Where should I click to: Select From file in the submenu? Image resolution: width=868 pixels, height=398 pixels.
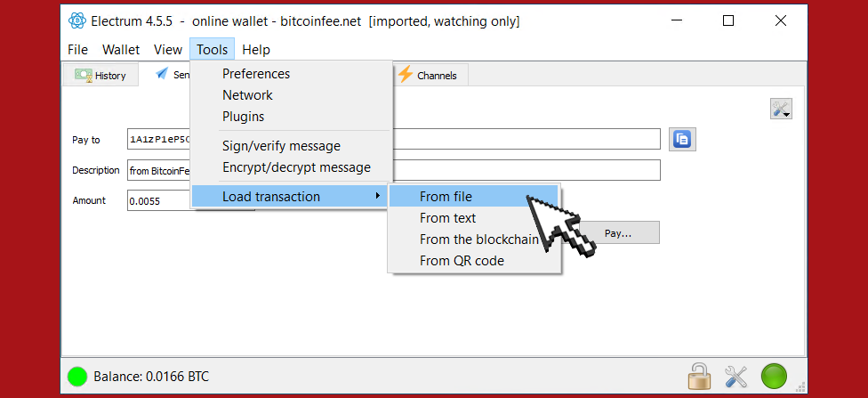point(446,197)
